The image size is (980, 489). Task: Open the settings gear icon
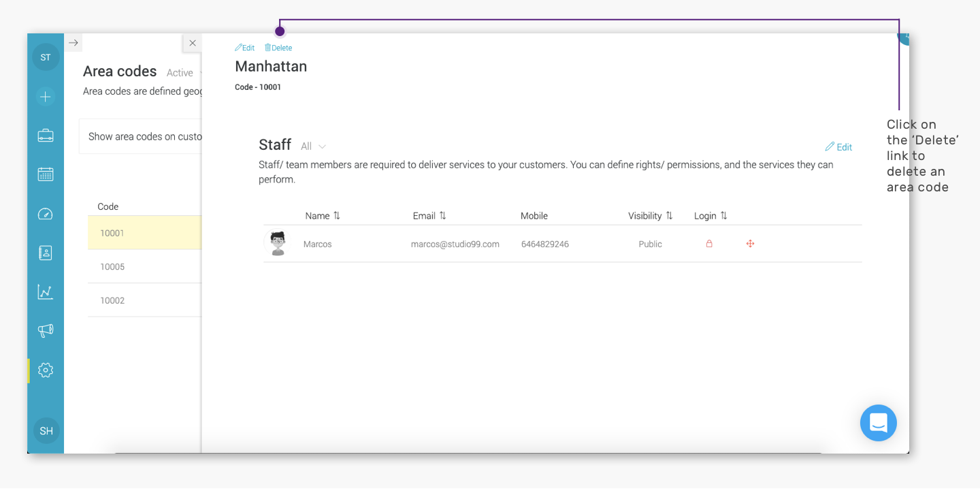pyautogui.click(x=46, y=370)
